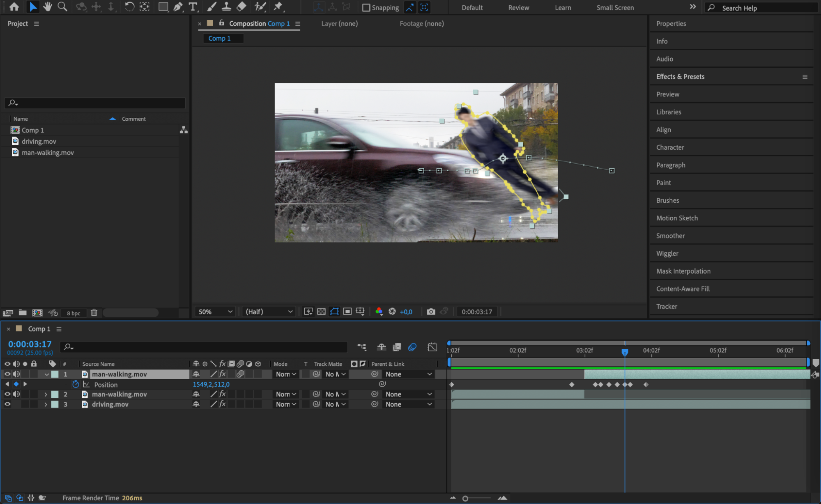This screenshot has height=504, width=821.
Task: Expand the driving.mov layer properties
Action: pos(46,404)
